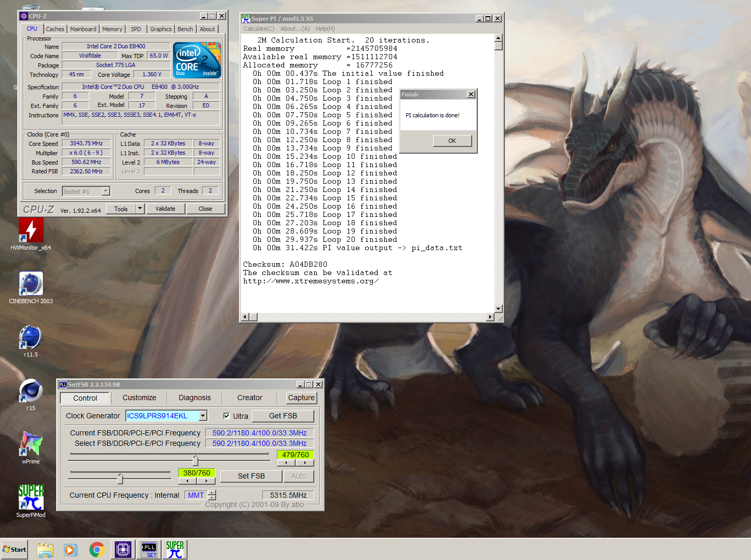751x560 pixels.
Task: Click the lower FSB slider thumb
Action: pos(120,478)
